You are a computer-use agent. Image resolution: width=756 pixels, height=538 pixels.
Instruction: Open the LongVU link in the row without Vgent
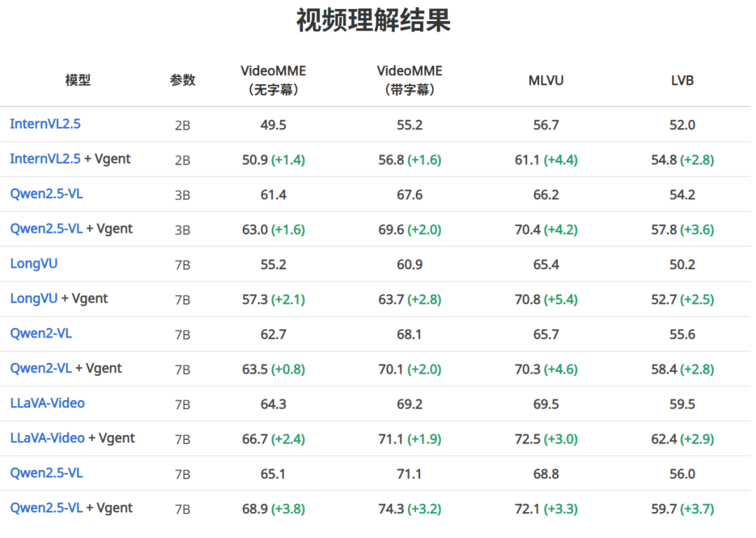34,263
